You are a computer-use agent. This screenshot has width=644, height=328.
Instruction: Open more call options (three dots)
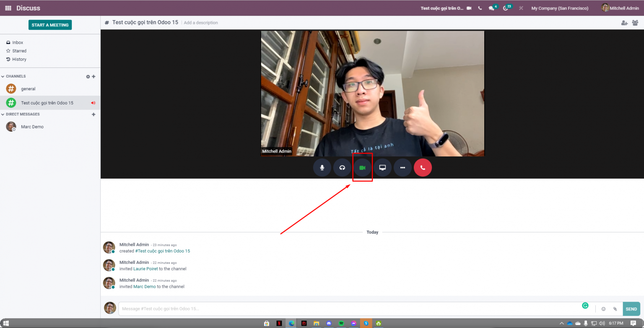click(x=402, y=168)
